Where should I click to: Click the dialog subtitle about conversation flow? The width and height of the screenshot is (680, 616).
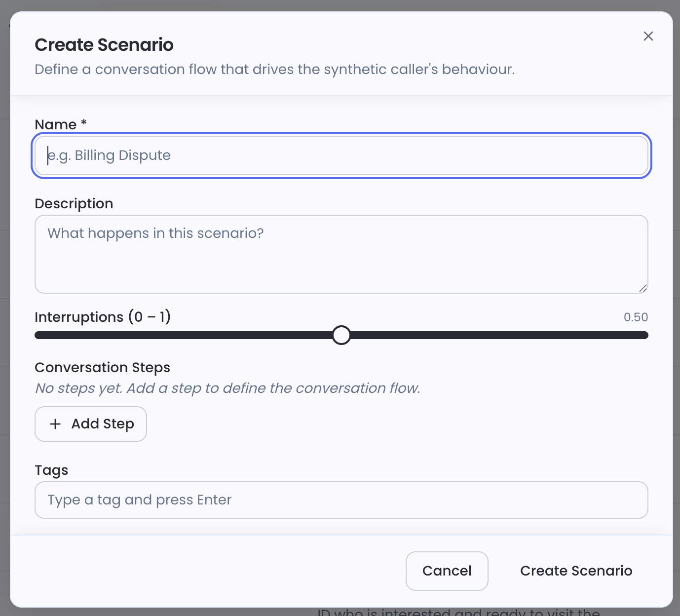coord(274,70)
